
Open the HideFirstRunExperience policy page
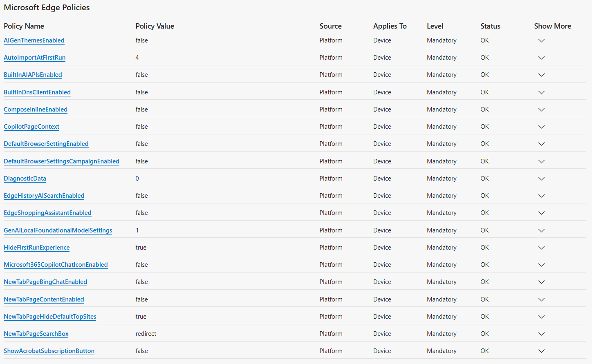point(36,248)
